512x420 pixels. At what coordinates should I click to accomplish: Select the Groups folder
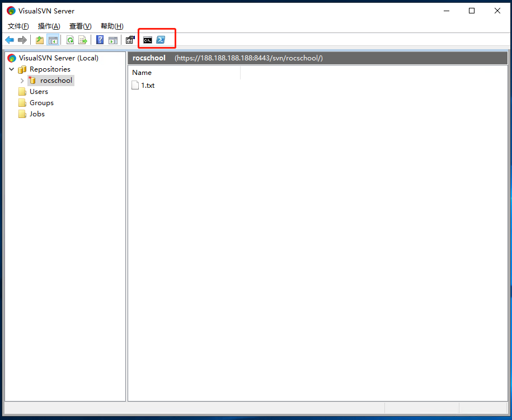point(41,103)
